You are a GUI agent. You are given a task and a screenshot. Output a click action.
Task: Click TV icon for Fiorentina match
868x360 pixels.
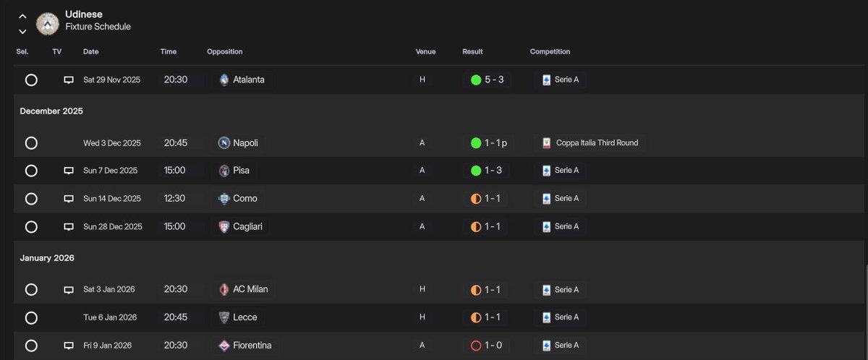(69, 346)
